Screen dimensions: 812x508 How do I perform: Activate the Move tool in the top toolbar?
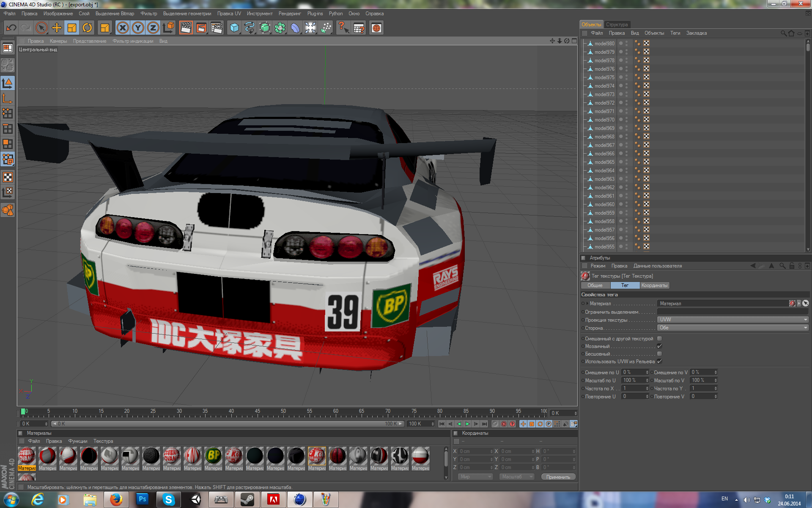(57, 28)
